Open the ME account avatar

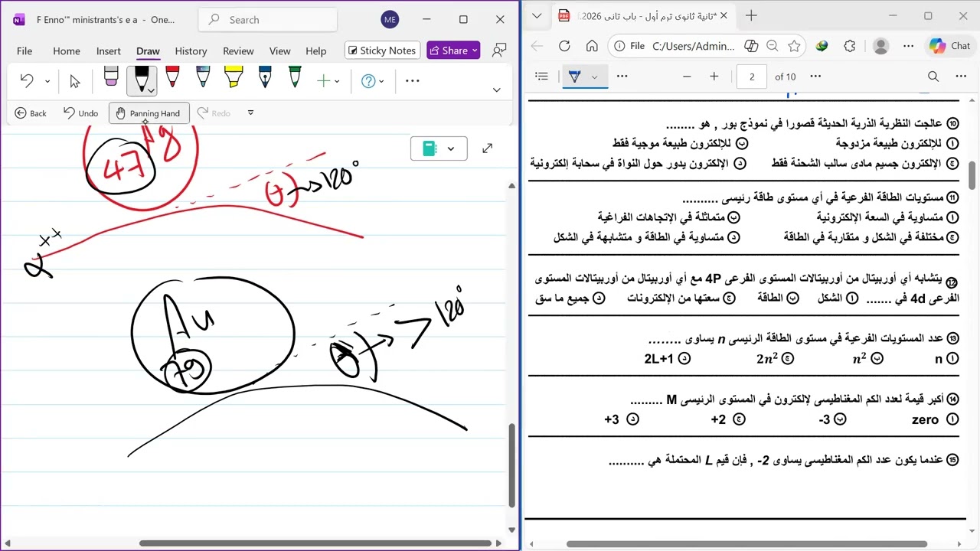[390, 20]
